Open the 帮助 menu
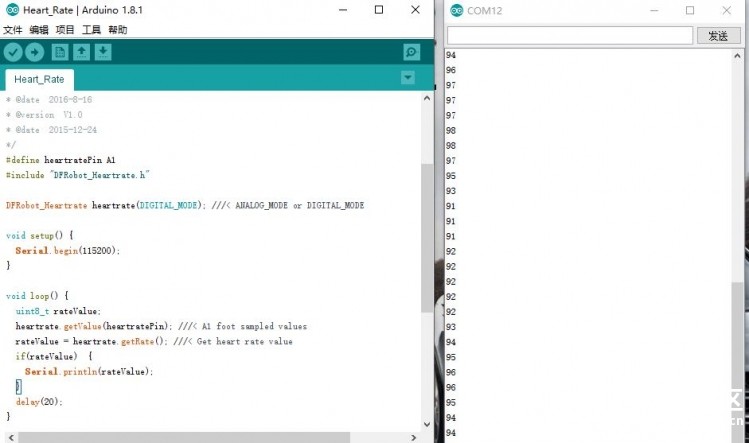This screenshot has width=749, height=443. point(118,30)
